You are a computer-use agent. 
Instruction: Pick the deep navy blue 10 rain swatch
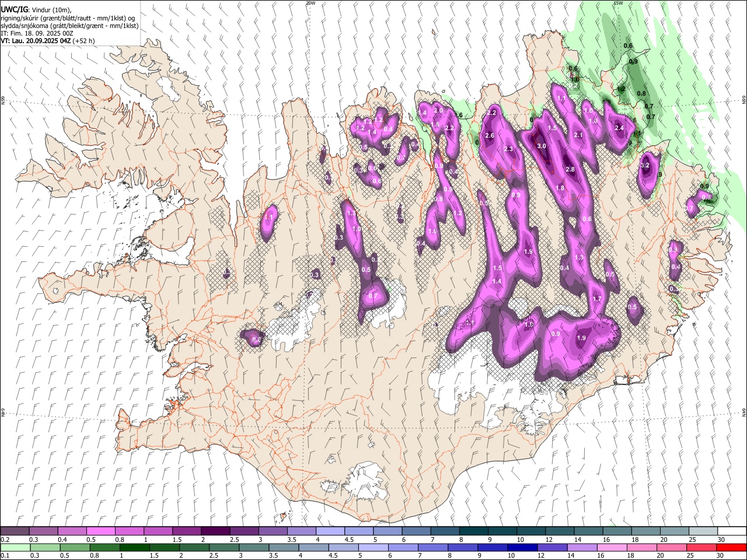coord(522,548)
